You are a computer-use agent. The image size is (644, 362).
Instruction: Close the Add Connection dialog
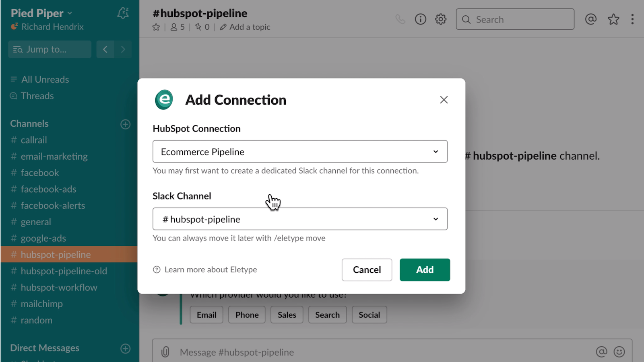click(444, 100)
